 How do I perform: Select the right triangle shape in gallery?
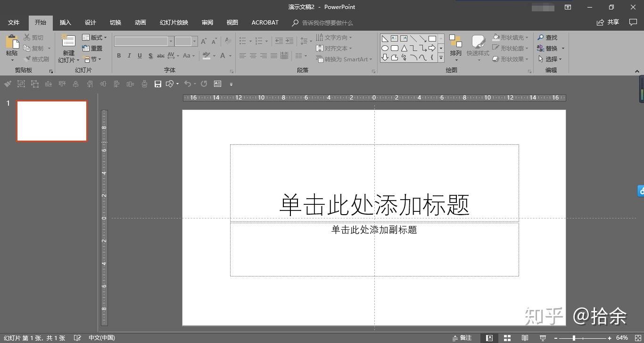pos(385,39)
